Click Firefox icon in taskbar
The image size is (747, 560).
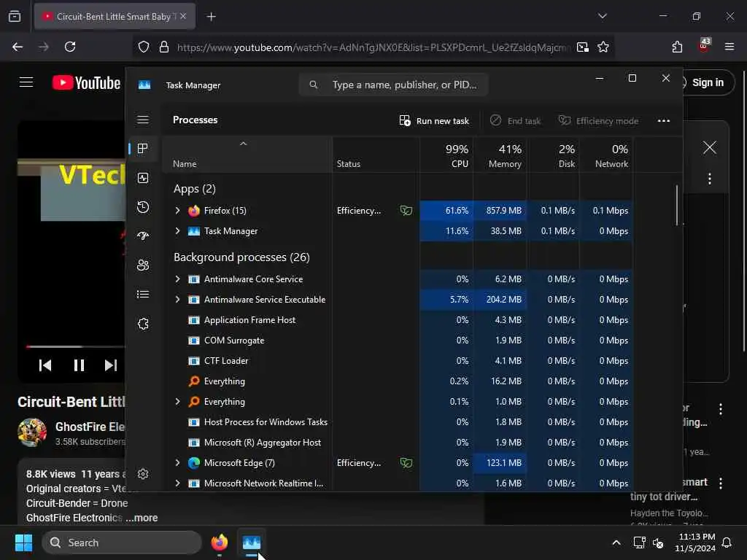[219, 542]
